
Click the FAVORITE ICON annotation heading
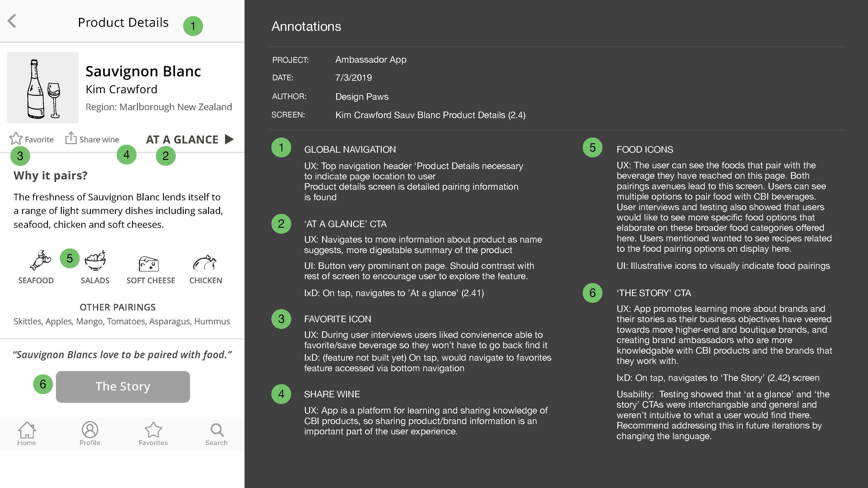pos(338,319)
